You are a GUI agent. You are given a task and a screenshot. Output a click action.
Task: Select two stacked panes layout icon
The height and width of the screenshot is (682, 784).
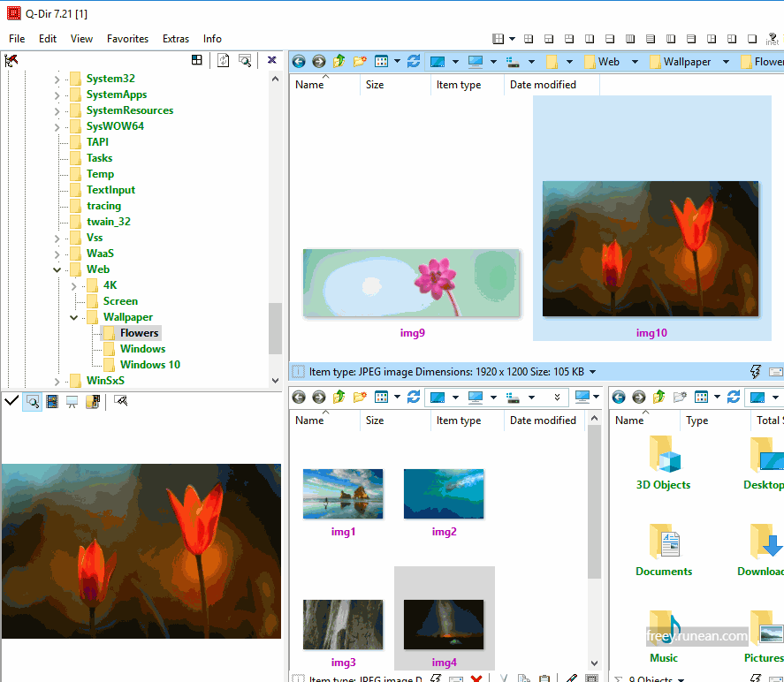610,39
